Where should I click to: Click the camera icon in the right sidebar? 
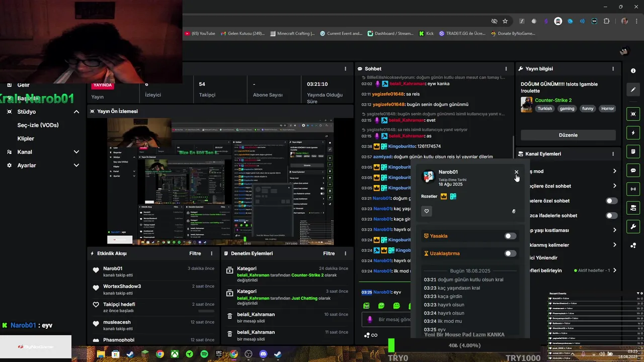tap(633, 208)
